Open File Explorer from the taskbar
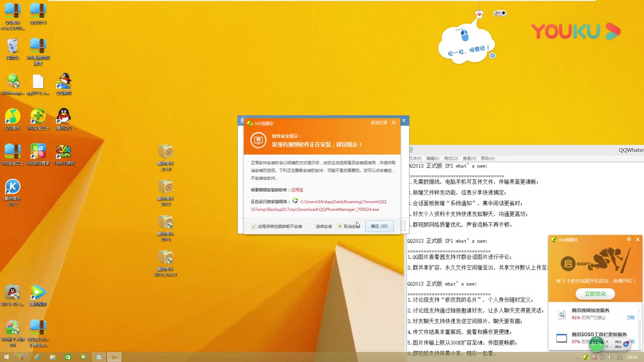Viewport: 644px width, 362px height. [x=52, y=357]
